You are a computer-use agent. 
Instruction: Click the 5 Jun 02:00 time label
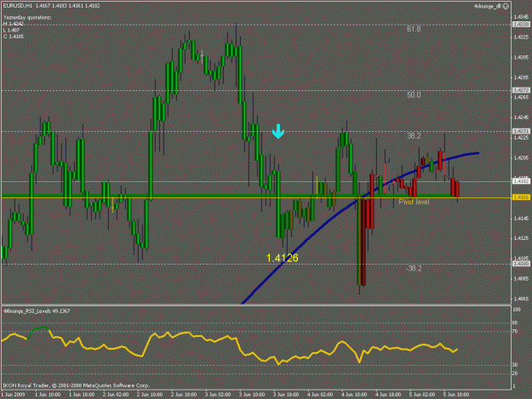point(421,395)
